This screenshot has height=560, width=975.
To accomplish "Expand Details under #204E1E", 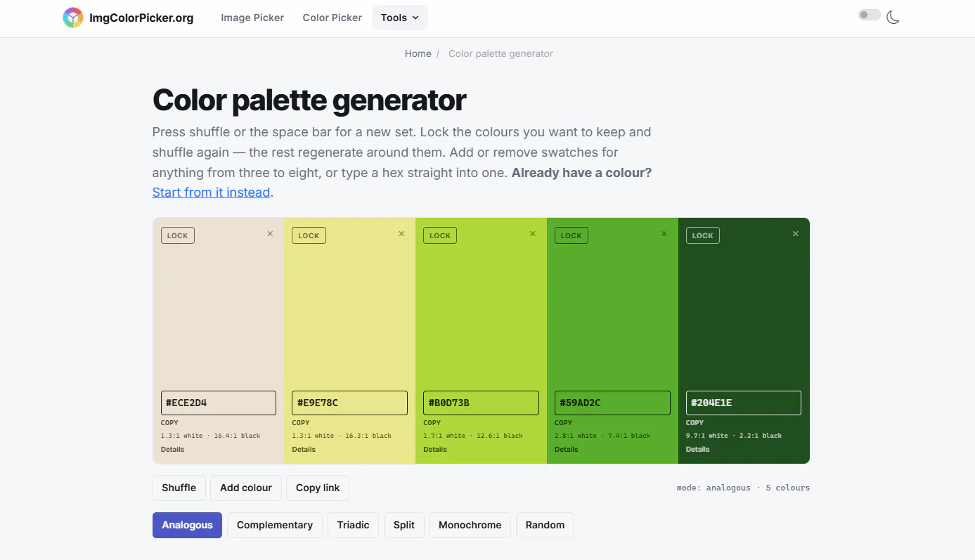I will tap(698, 449).
